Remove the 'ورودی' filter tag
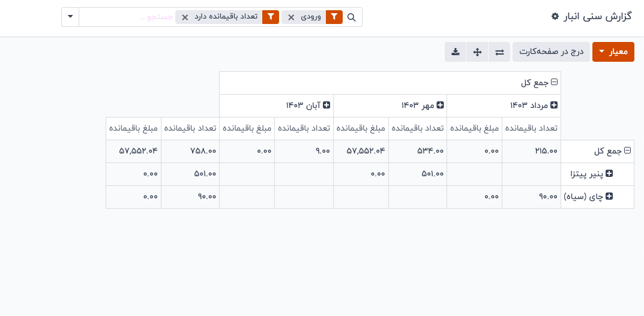The image size is (644, 316). coord(291,17)
